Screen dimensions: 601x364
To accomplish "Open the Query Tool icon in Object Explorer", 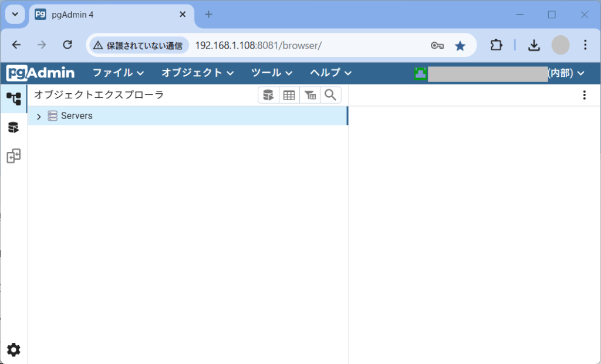I will point(268,95).
